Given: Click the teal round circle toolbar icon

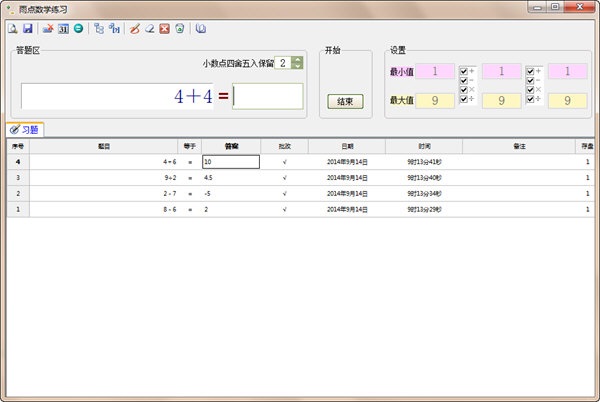Looking at the screenshot, I should [77, 29].
